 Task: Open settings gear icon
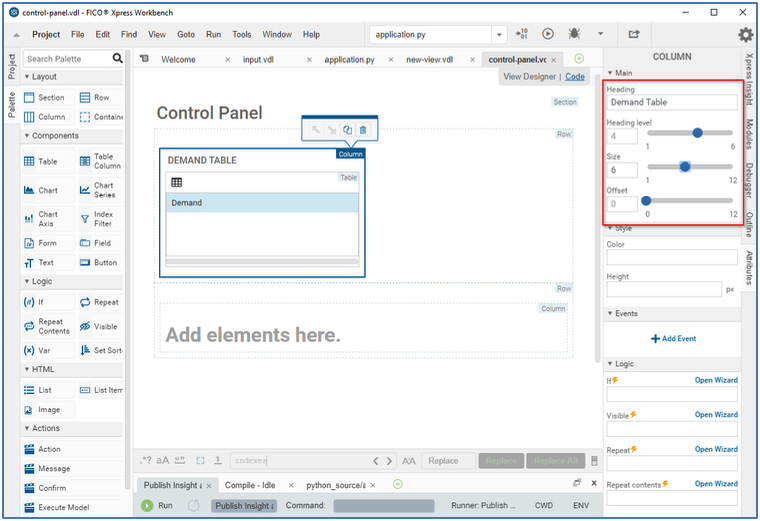pyautogui.click(x=745, y=34)
